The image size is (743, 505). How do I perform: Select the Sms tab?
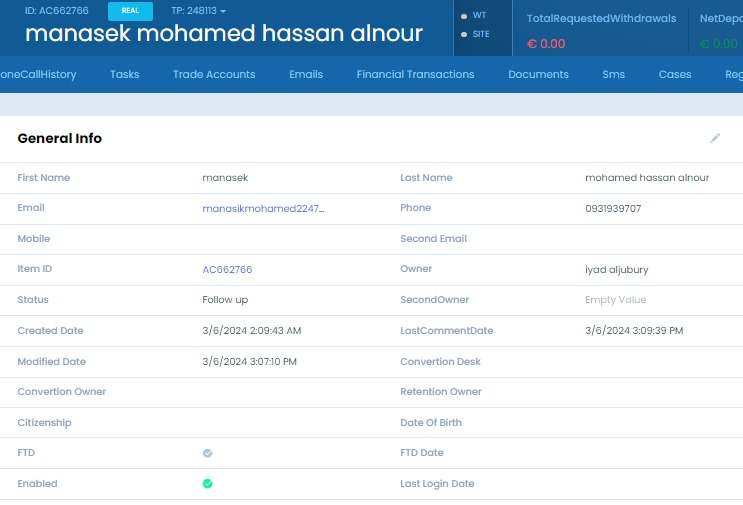click(614, 74)
